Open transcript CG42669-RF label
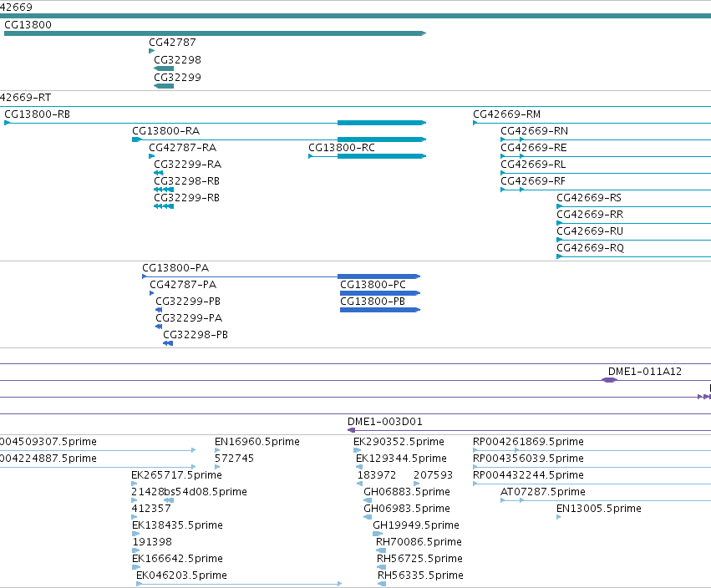Viewport: 711px width, 588px height. [533, 181]
